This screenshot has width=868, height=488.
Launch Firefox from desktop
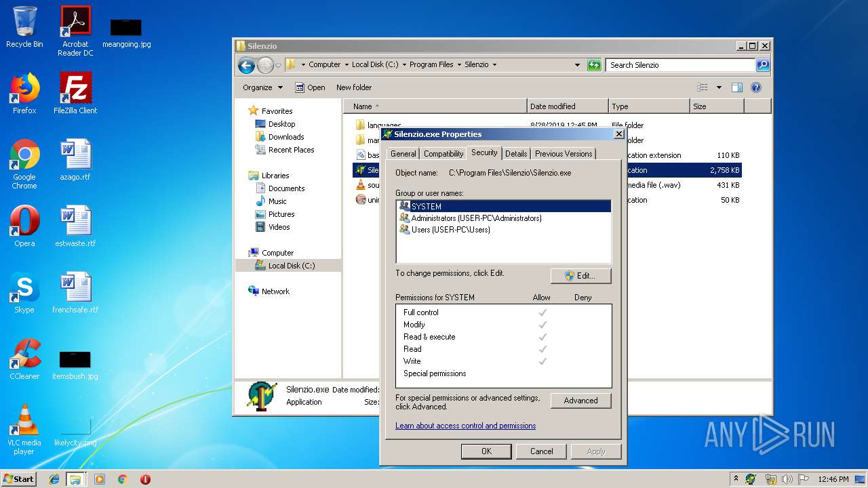click(x=24, y=94)
